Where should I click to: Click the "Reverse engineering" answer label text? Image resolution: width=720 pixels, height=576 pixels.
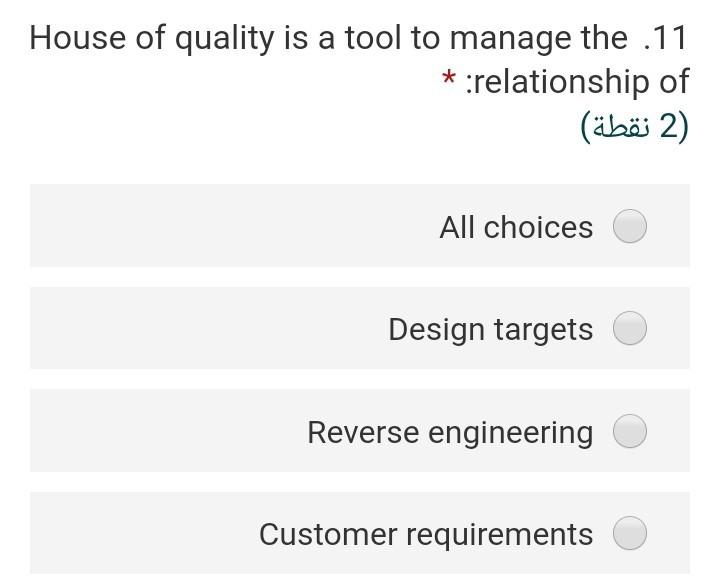point(450,432)
